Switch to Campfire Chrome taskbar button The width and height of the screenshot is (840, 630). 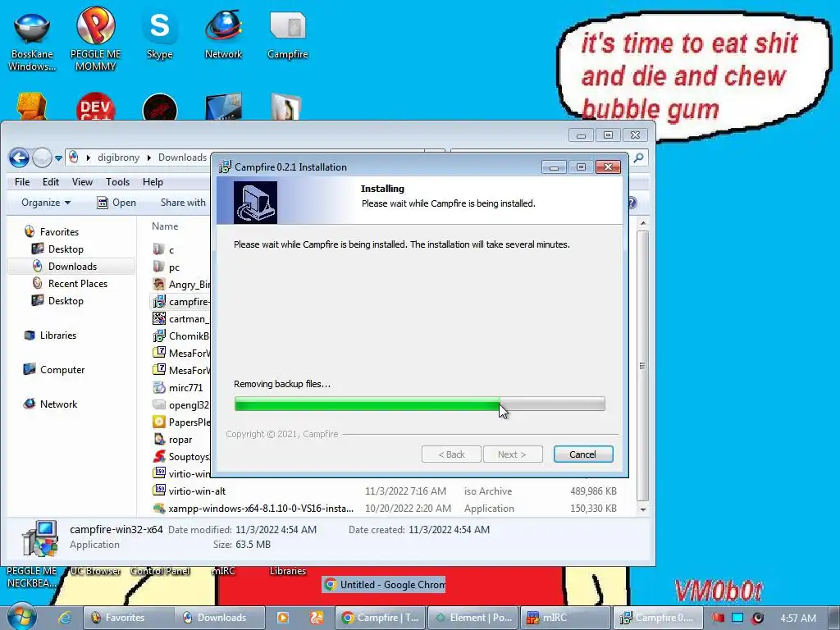click(x=381, y=618)
